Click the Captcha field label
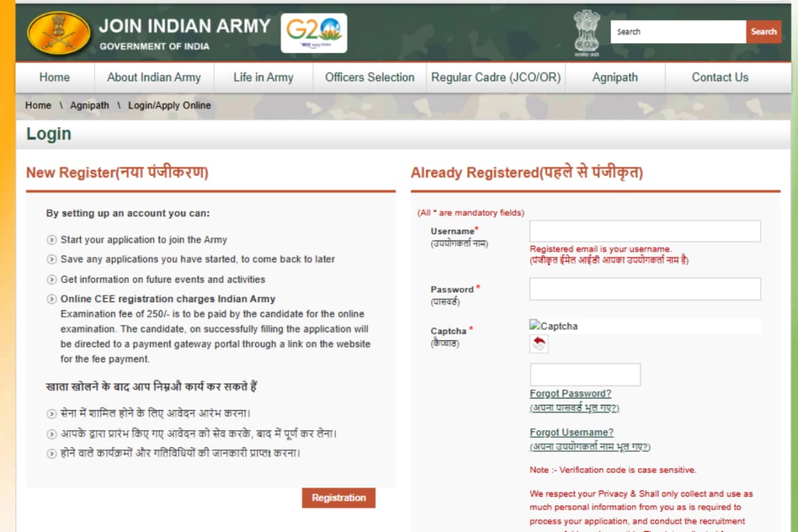 [x=452, y=331]
